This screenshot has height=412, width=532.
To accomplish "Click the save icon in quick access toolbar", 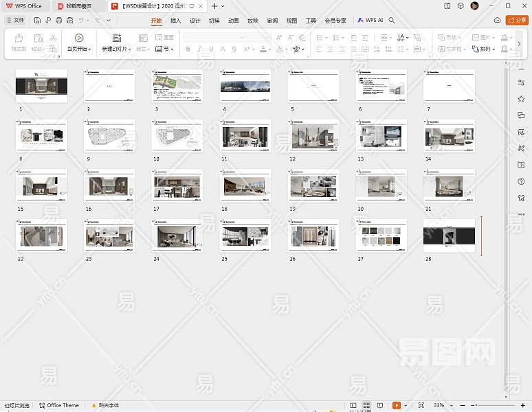I will 37,21.
